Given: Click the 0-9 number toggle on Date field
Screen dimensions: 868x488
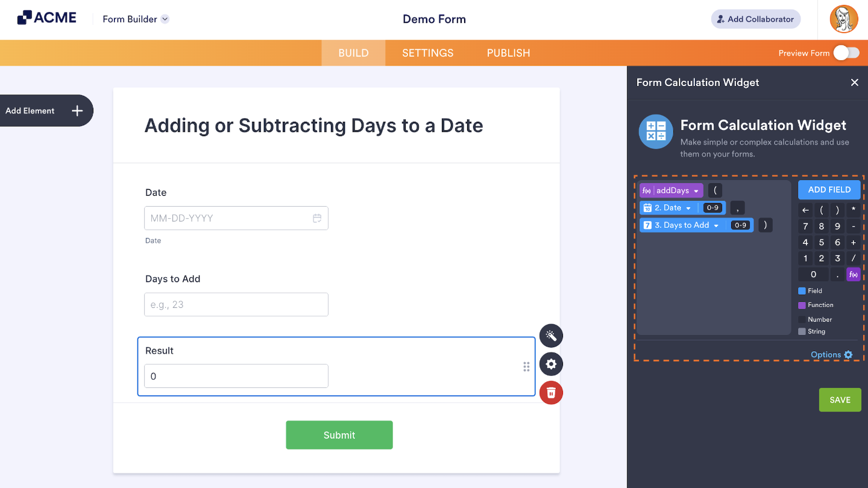Looking at the screenshot, I should [712, 207].
